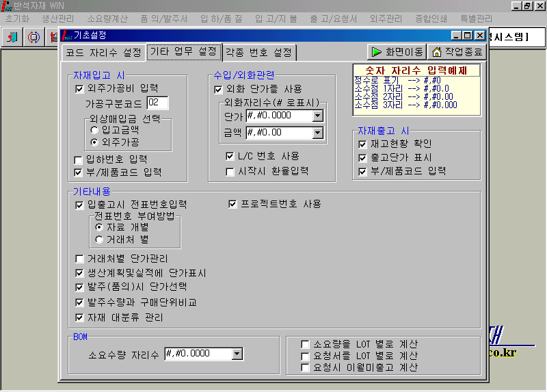This screenshot has height=392, width=547.
Task: Enable 요청서를 LOT 별로 계산 checkbox
Action: pyautogui.click(x=305, y=356)
